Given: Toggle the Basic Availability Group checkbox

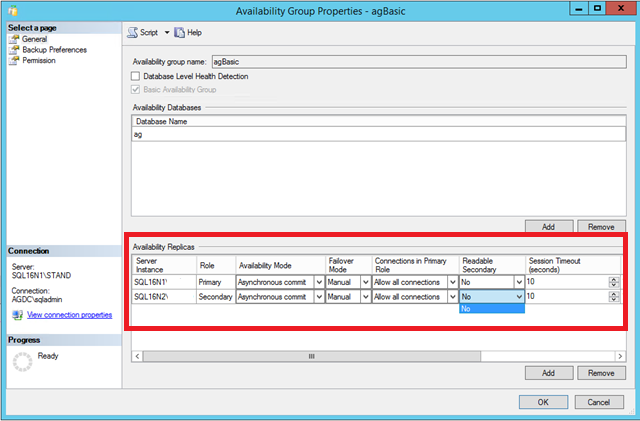Looking at the screenshot, I should coord(136,89).
